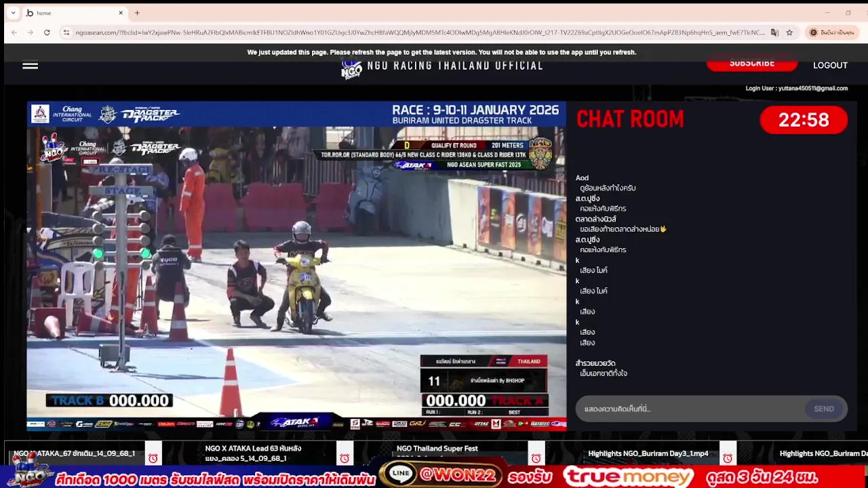
Task: Click chat username 'ตลาดล่างบิวส์'
Action: click(x=596, y=219)
